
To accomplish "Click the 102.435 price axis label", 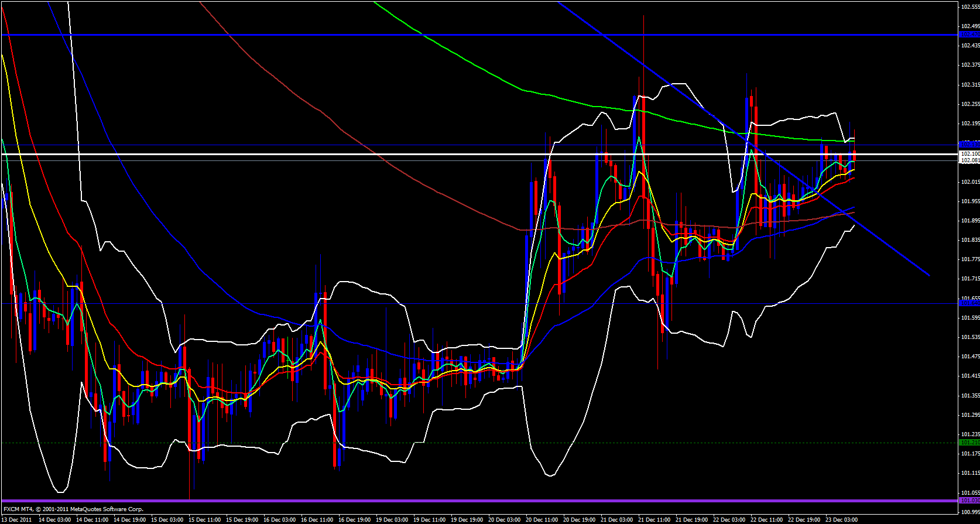I will coord(970,46).
